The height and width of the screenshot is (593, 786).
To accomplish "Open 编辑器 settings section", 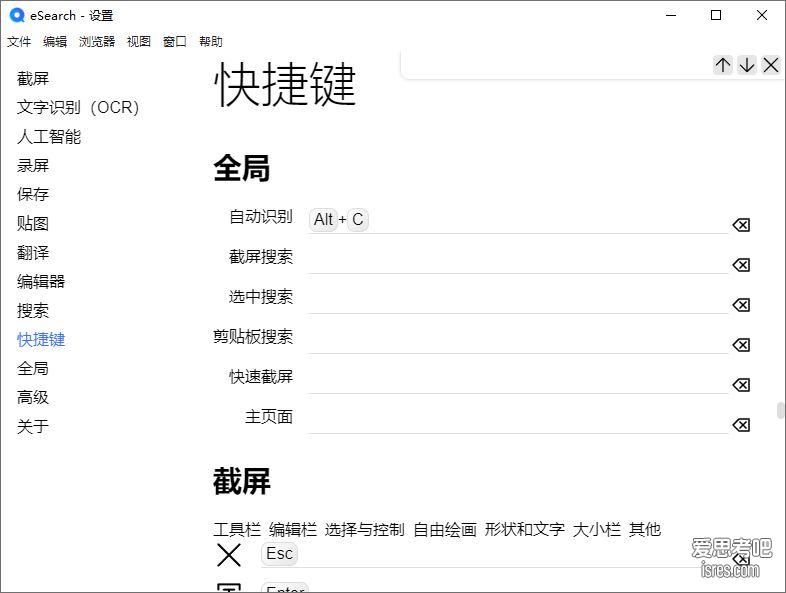I will pos(41,282).
